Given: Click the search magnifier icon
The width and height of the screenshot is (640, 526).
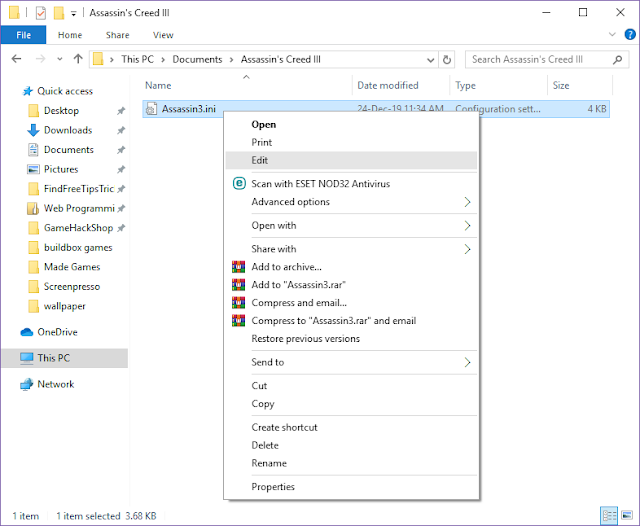Looking at the screenshot, I should point(618,60).
